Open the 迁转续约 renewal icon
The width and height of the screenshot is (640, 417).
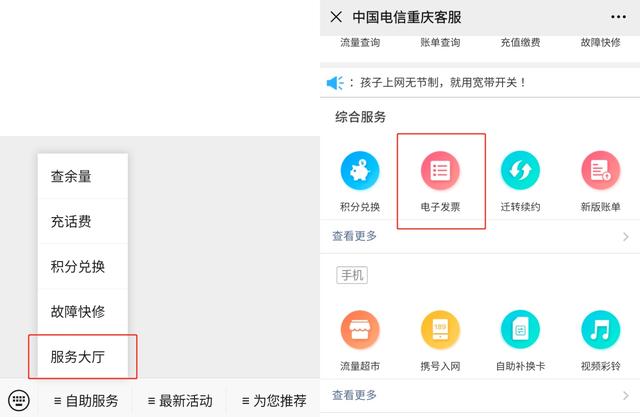520,171
